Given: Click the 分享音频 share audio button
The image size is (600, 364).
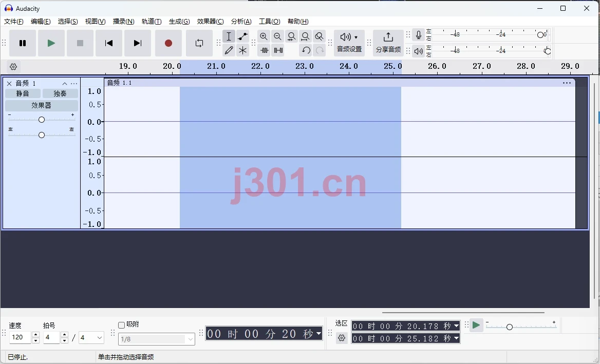Looking at the screenshot, I should click(388, 43).
